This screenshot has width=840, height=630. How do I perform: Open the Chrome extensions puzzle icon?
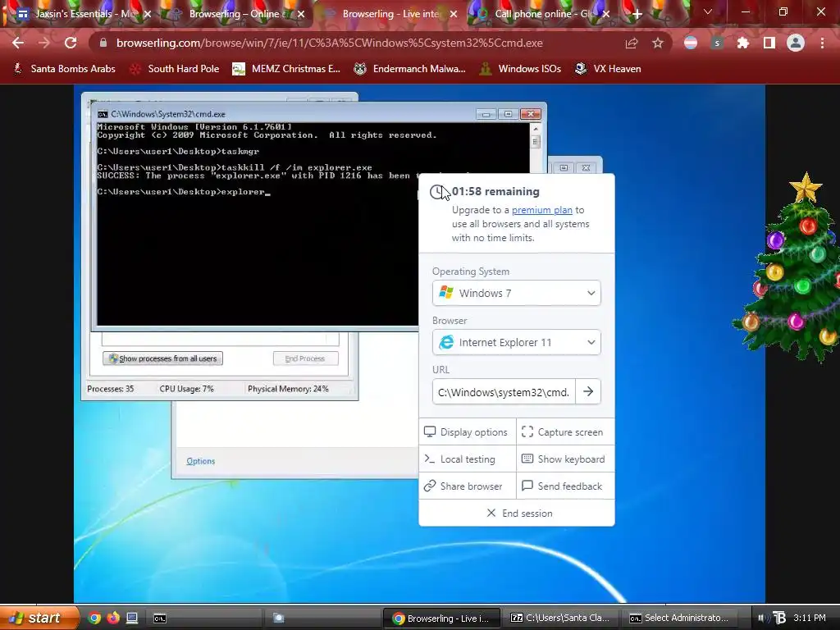coord(742,43)
